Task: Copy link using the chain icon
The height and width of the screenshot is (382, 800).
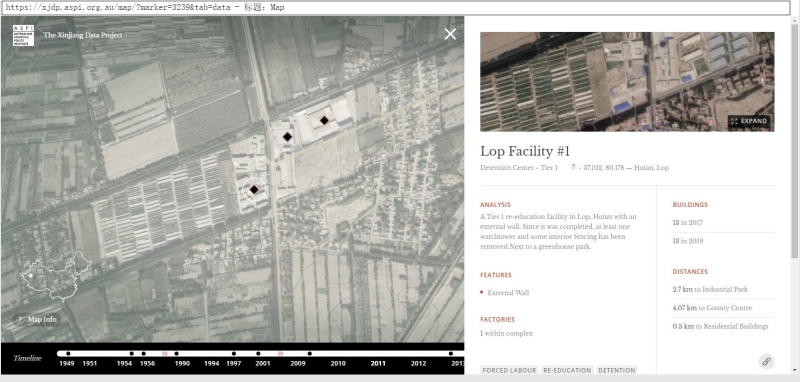Action: click(766, 362)
